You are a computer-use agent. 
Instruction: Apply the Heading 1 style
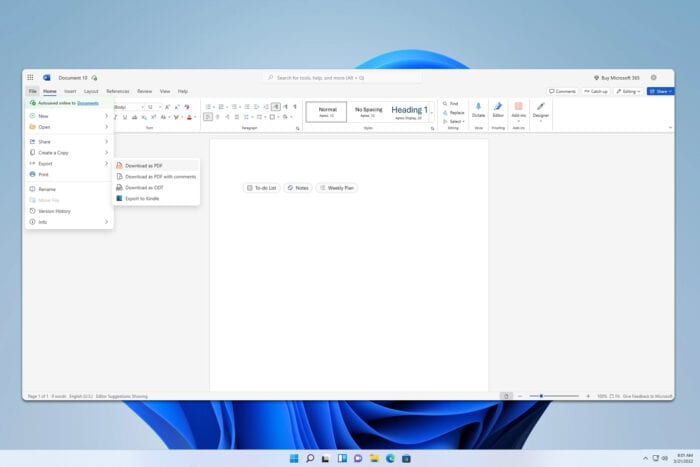409,112
